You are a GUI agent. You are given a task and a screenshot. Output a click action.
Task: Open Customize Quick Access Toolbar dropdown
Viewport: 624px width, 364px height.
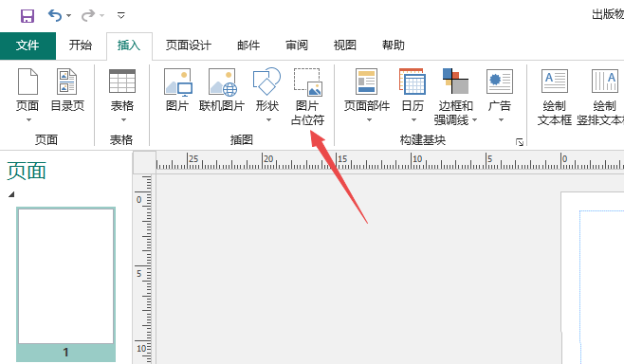click(121, 15)
